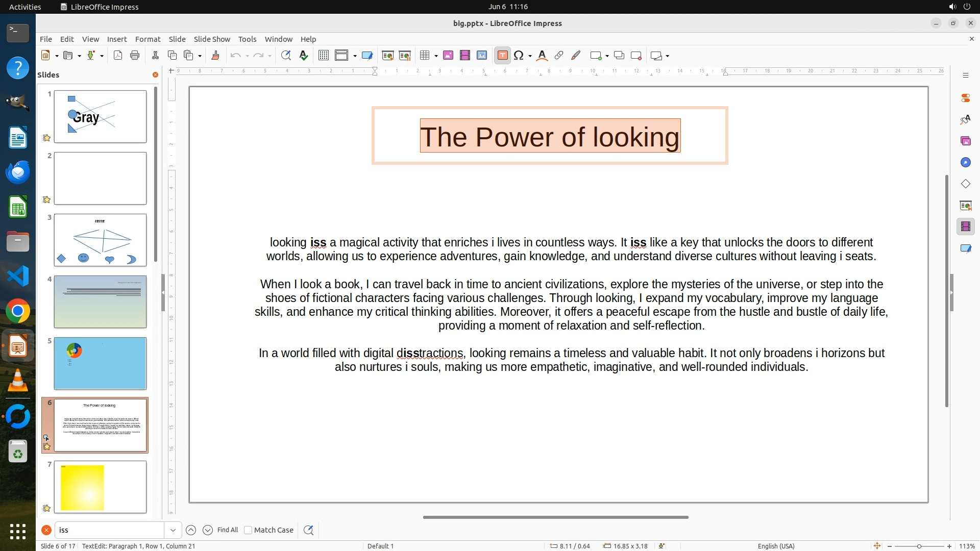This screenshot has height=551, width=980.
Task: Enable the Match Case checkbox
Action: coord(249,530)
